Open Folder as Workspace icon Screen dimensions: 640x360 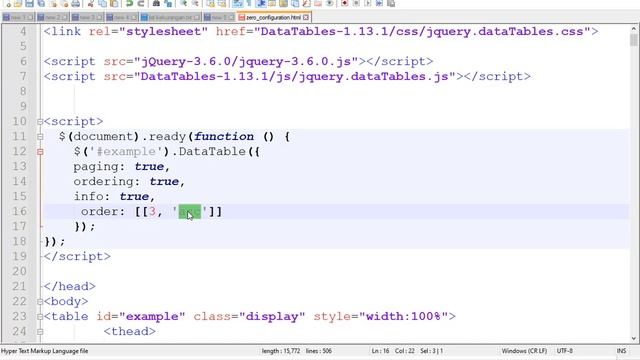tap(318, 4)
